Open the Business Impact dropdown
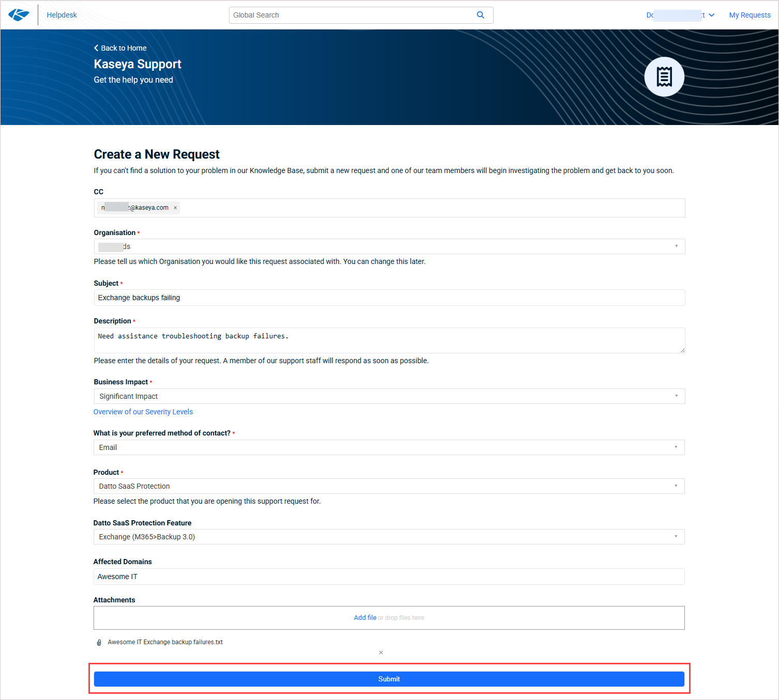 [676, 396]
